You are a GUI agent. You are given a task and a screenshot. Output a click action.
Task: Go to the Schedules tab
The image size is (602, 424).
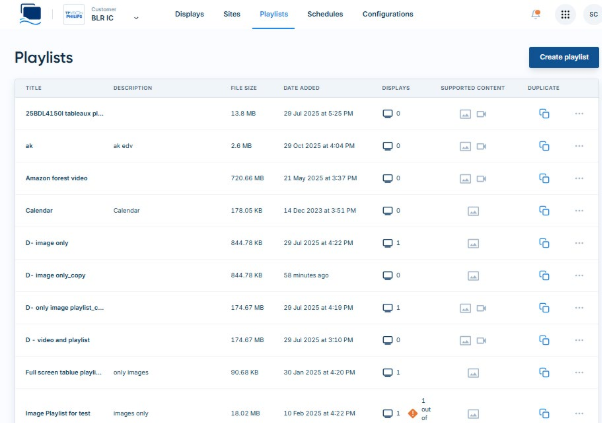(x=325, y=14)
